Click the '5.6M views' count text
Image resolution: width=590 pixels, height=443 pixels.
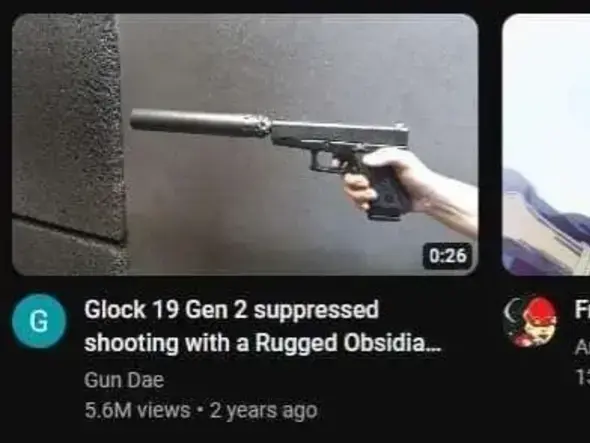[x=137, y=410]
